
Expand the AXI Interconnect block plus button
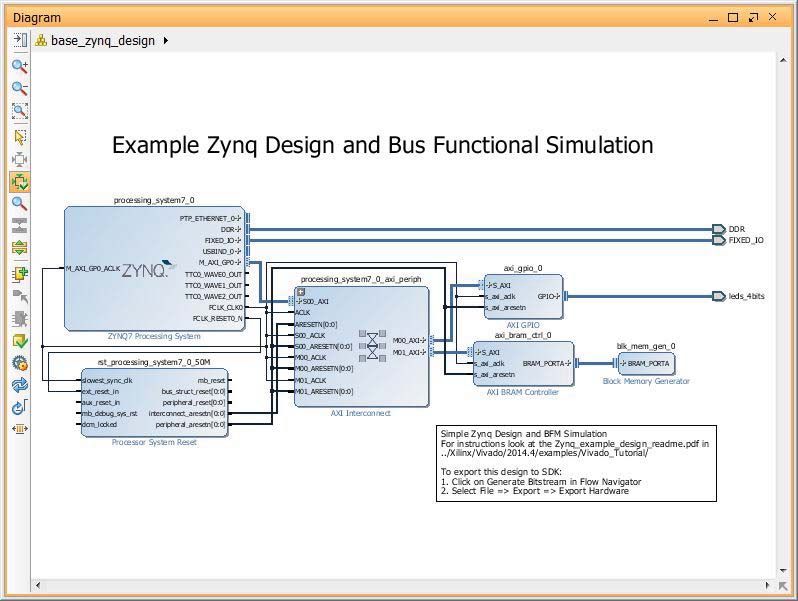(x=301, y=292)
